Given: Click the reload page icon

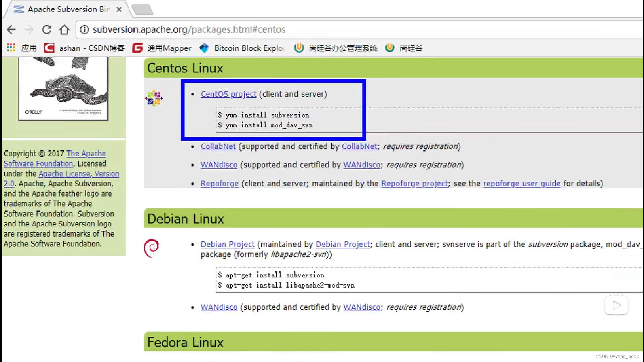Looking at the screenshot, I should (47, 29).
